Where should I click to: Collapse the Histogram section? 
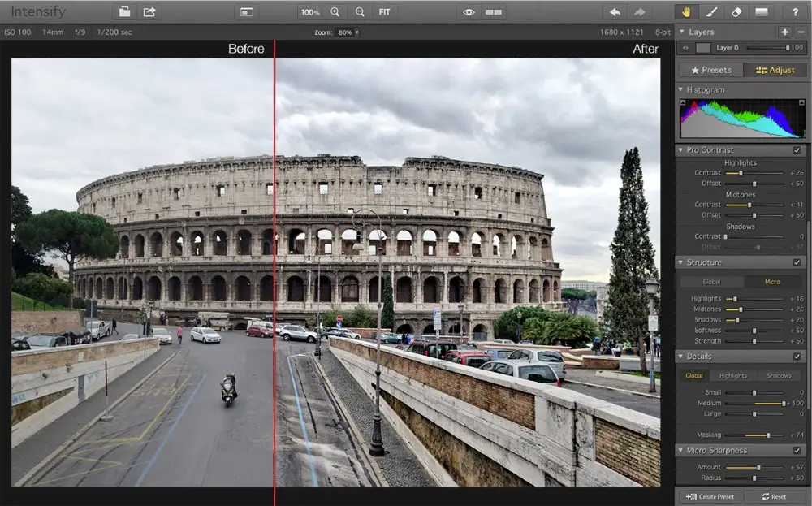coord(680,89)
